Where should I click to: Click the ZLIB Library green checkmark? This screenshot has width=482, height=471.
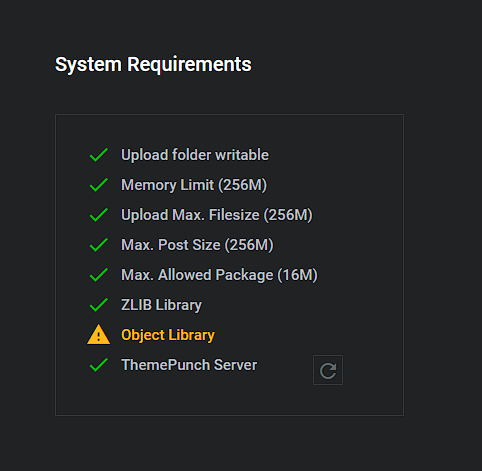click(99, 305)
